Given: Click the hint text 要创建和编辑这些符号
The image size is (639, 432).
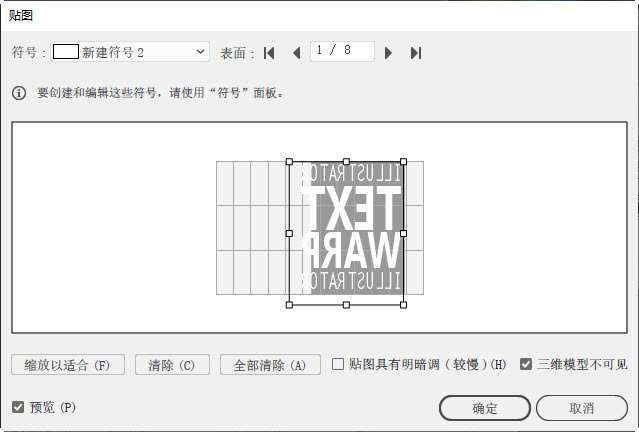Looking at the screenshot, I should click(x=161, y=93).
